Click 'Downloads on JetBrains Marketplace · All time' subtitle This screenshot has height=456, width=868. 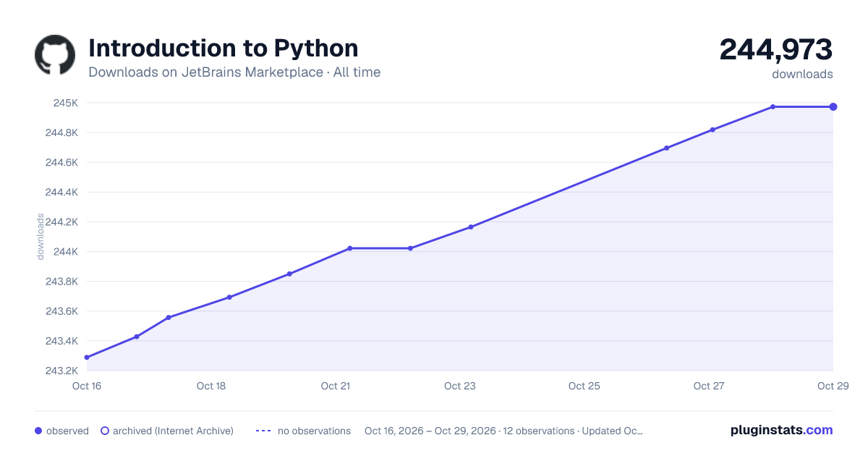click(234, 72)
